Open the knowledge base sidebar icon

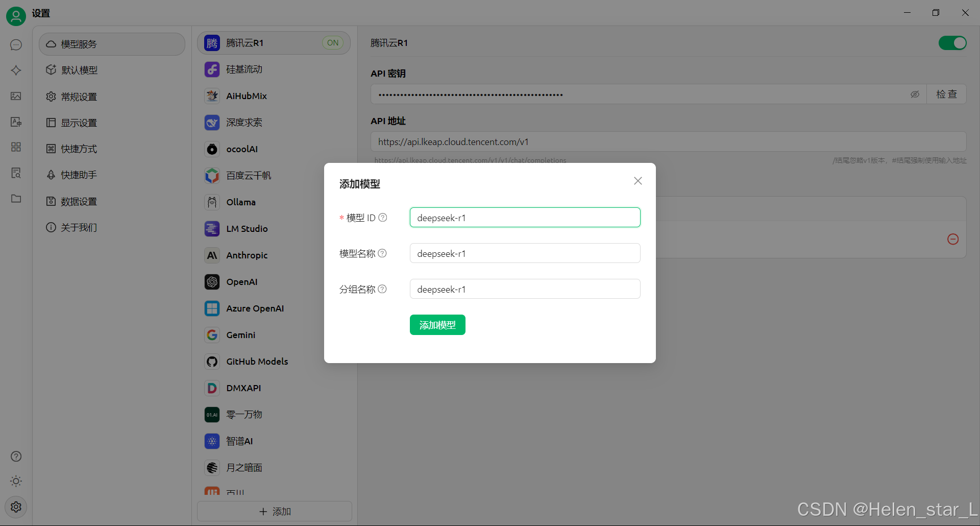(16, 173)
